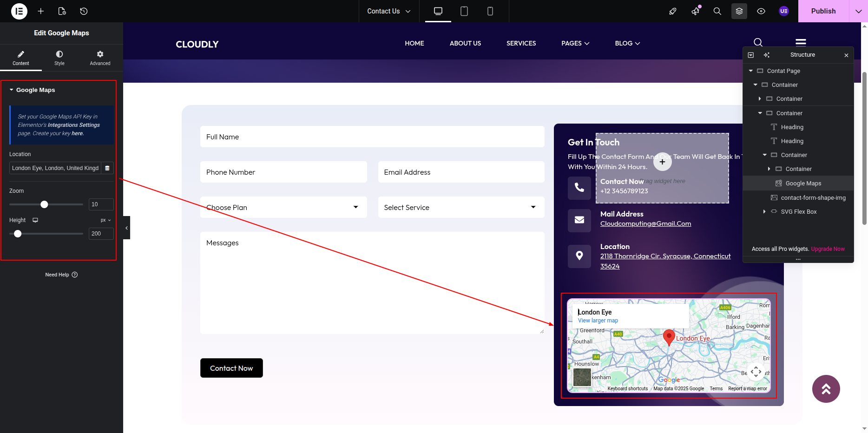Click the plus add-widget circle button
The width and height of the screenshot is (868, 433).
click(x=662, y=162)
